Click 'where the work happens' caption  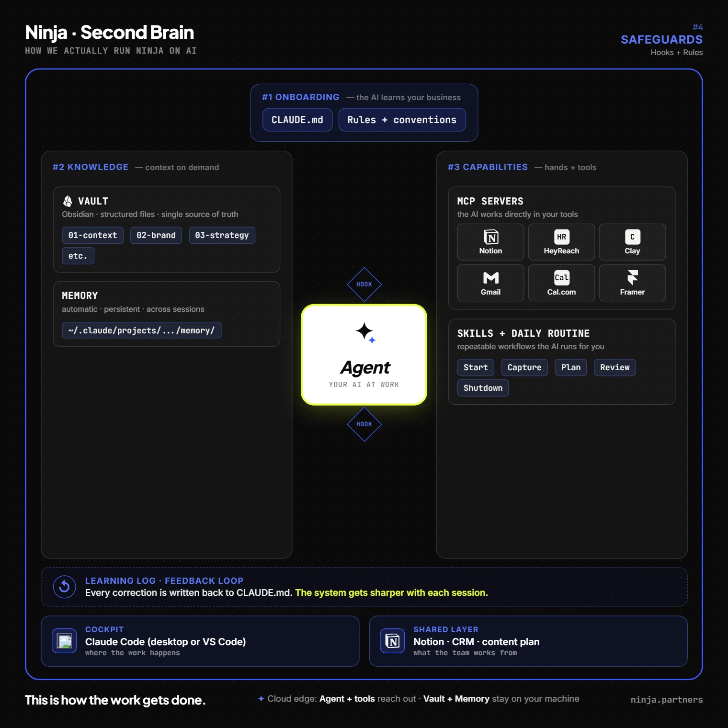tap(133, 653)
